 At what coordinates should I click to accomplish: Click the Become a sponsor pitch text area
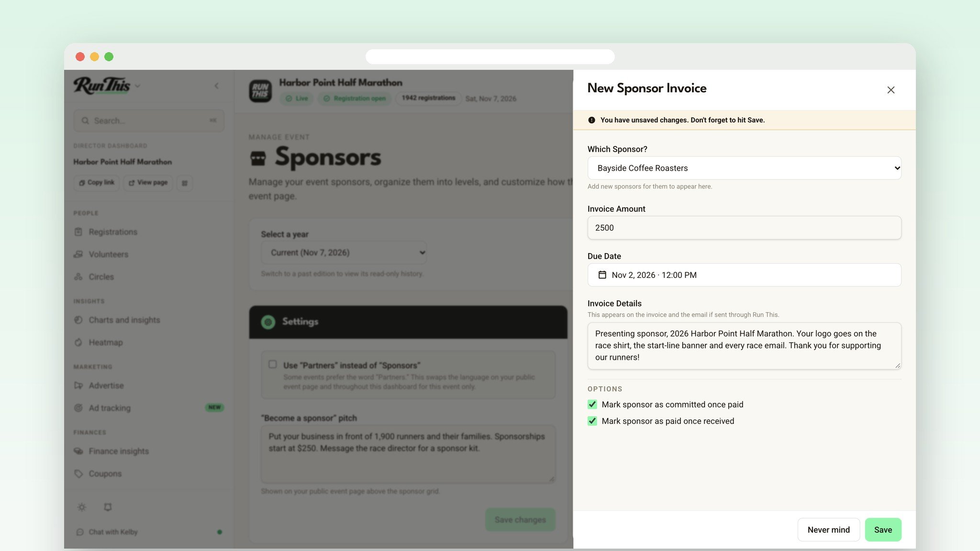coord(408,454)
